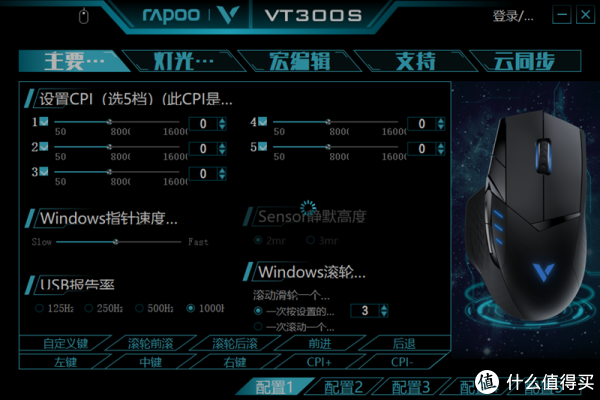Select the 配置2 profile tab
This screenshot has height=400, width=600.
point(343,387)
